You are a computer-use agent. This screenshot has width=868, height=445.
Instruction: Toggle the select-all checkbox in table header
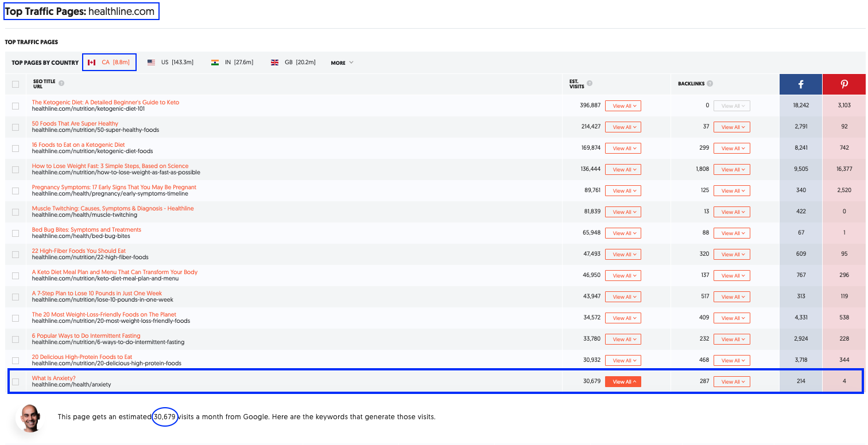tap(15, 84)
